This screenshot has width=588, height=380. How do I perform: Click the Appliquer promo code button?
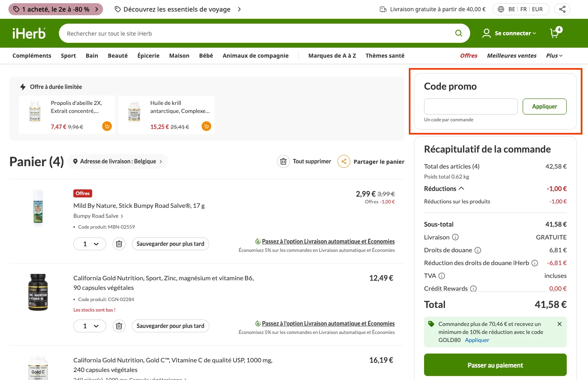[x=545, y=107]
